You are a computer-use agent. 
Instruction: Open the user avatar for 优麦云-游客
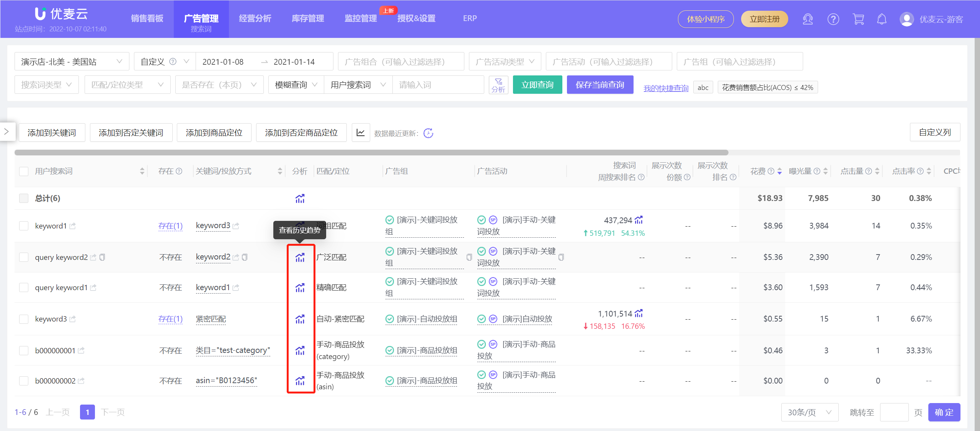(906, 19)
